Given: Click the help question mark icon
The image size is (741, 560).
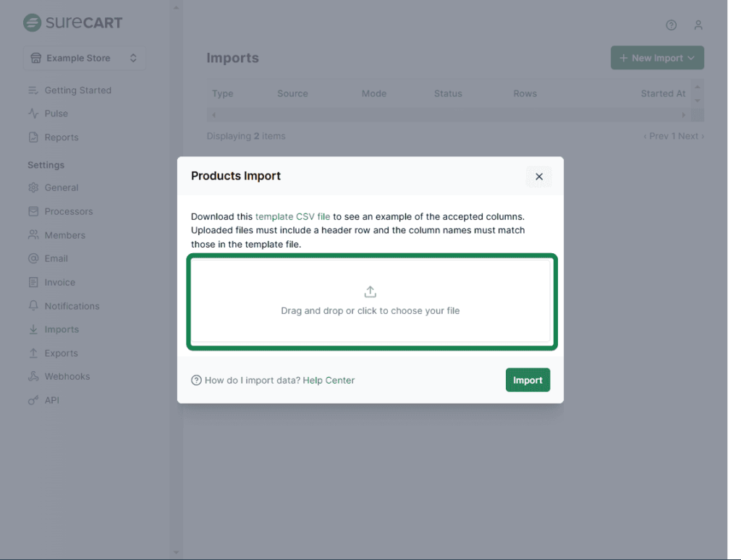Looking at the screenshot, I should point(671,25).
